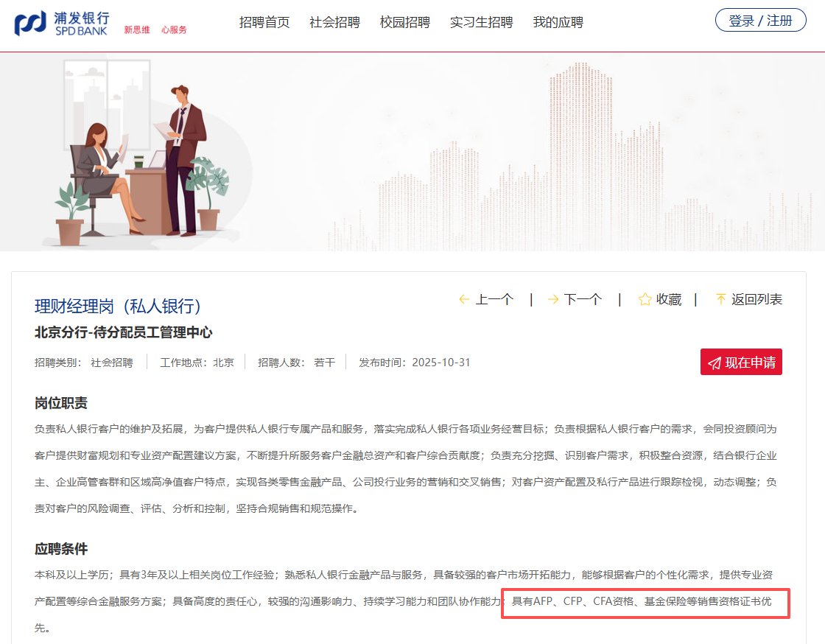Click the 北京分行-待分配员工管理中心 subtitle
Image resolution: width=825 pixels, height=644 pixels.
click(124, 332)
